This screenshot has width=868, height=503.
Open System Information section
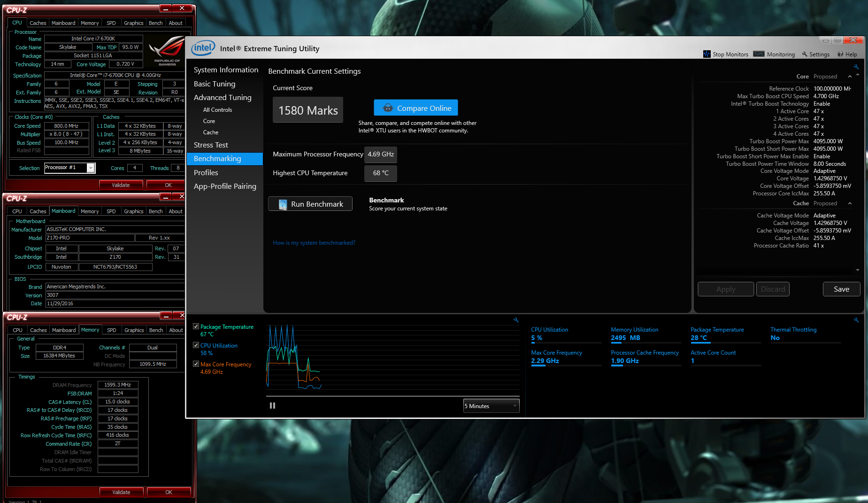click(x=226, y=70)
